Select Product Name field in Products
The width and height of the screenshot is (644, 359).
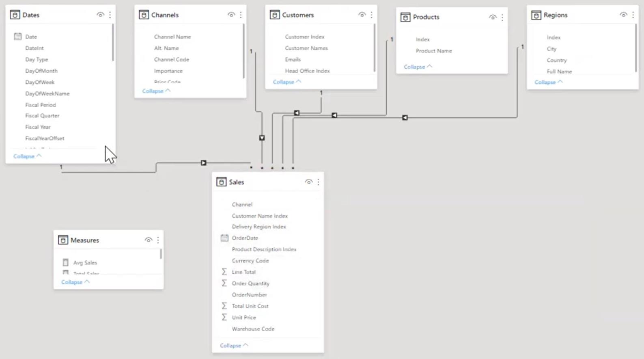point(434,51)
